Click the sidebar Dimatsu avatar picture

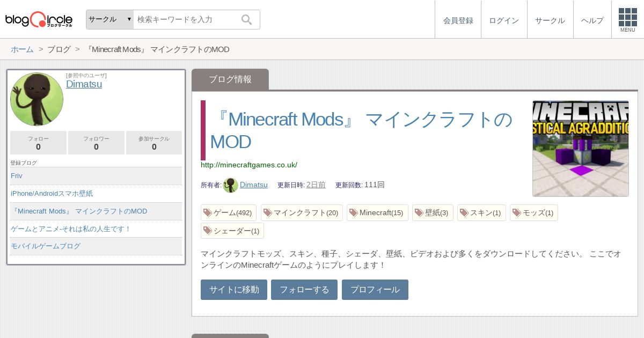click(x=36, y=99)
